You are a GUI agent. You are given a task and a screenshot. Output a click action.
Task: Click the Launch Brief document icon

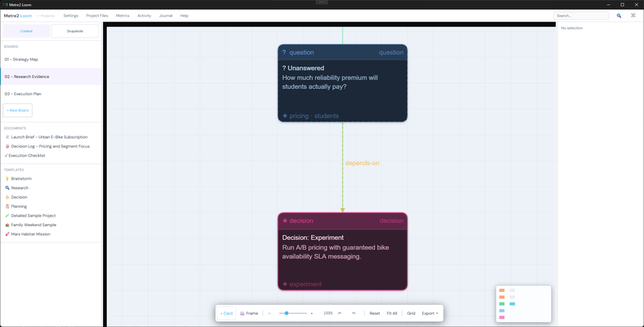pyautogui.click(x=7, y=137)
